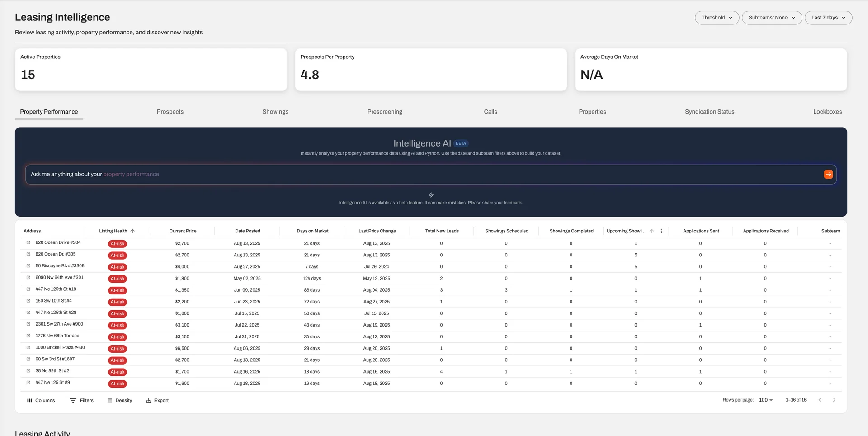Change table Density setting

point(120,400)
